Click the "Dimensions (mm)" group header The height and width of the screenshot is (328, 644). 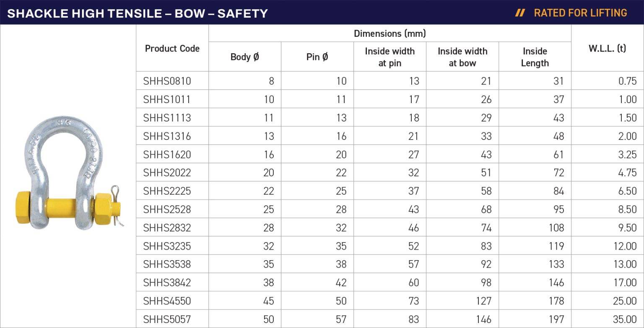[390, 34]
